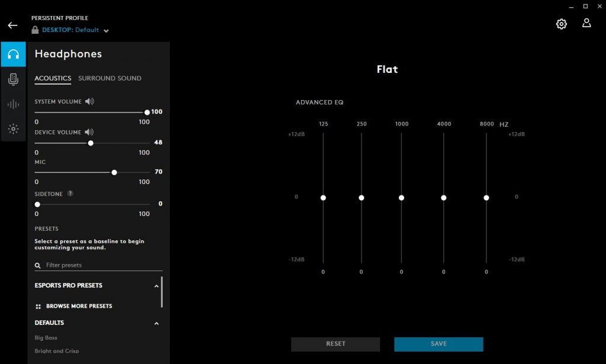Open the user account icon
Image resolution: width=606 pixels, height=364 pixels.
tap(586, 23)
